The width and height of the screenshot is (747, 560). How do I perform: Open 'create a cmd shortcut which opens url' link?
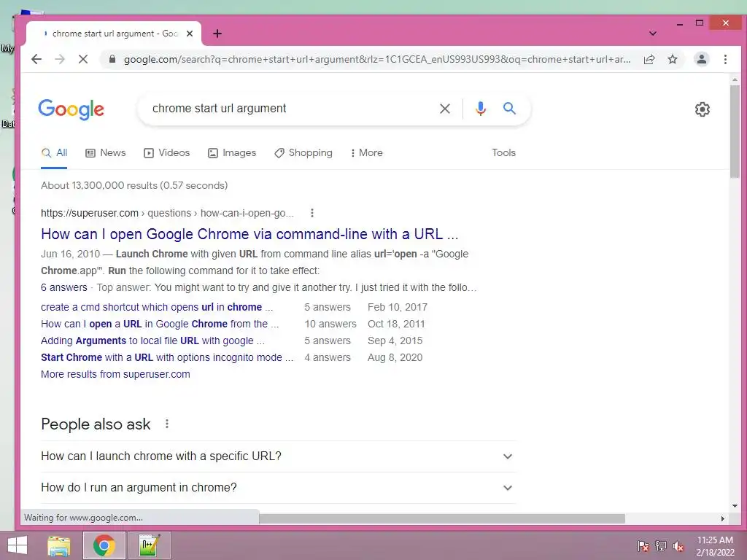157,307
